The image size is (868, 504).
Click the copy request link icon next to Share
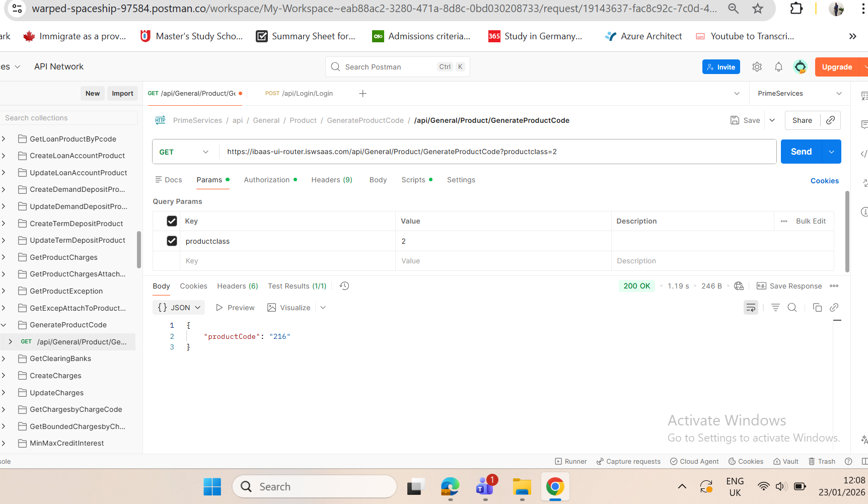[x=831, y=120]
